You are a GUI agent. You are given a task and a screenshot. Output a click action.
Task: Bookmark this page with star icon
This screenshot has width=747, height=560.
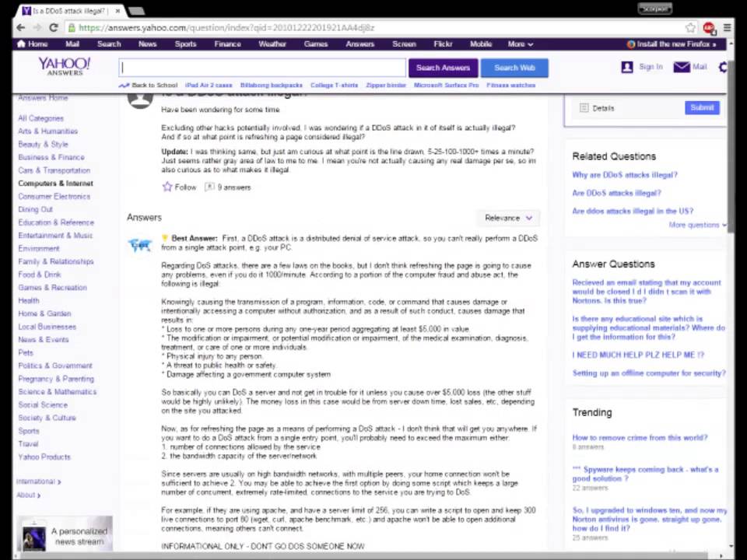690,28
